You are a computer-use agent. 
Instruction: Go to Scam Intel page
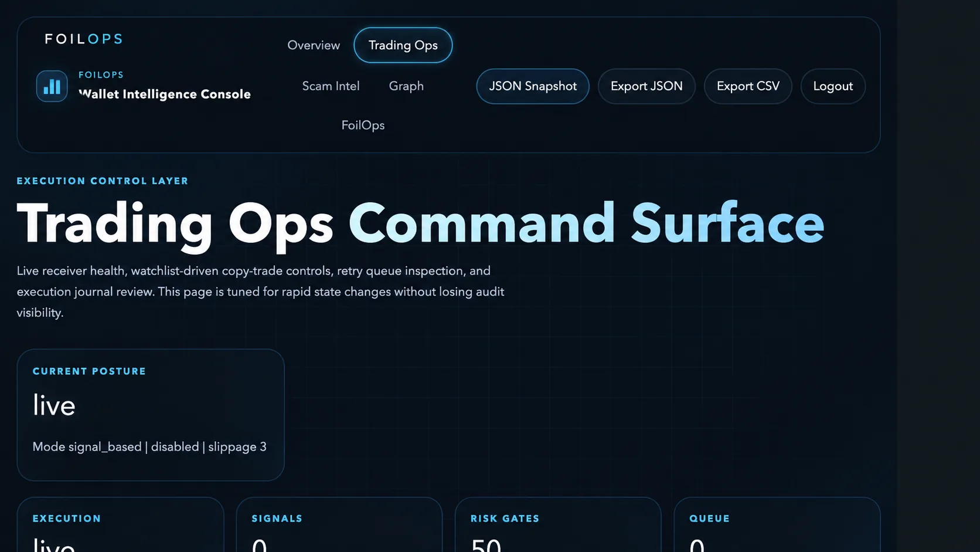coord(331,86)
